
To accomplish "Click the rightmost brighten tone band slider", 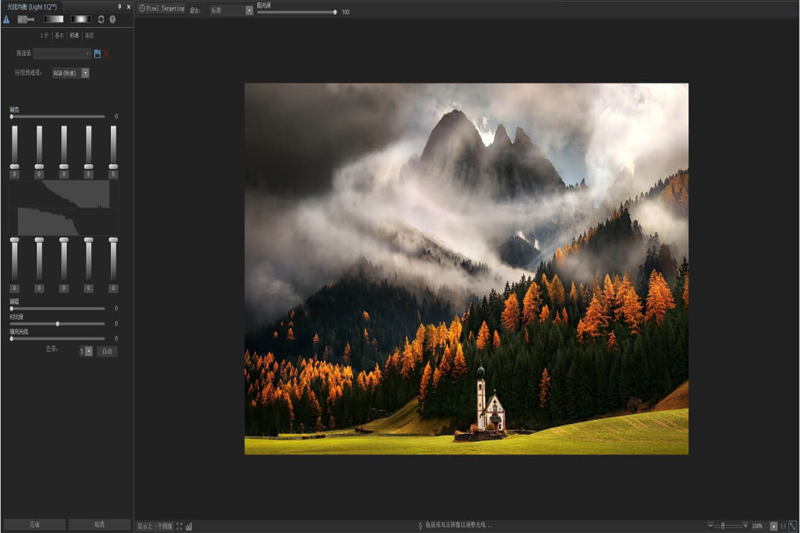I will point(113,147).
